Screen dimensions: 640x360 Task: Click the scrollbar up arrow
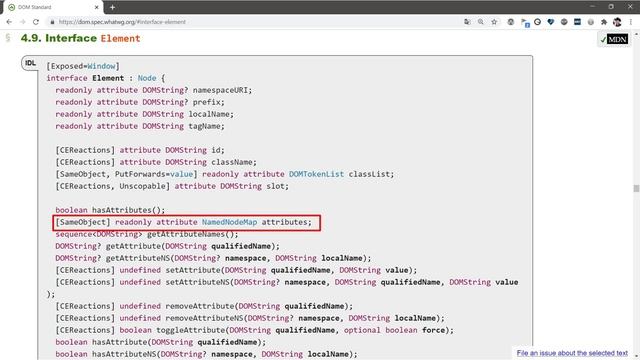pos(636,33)
